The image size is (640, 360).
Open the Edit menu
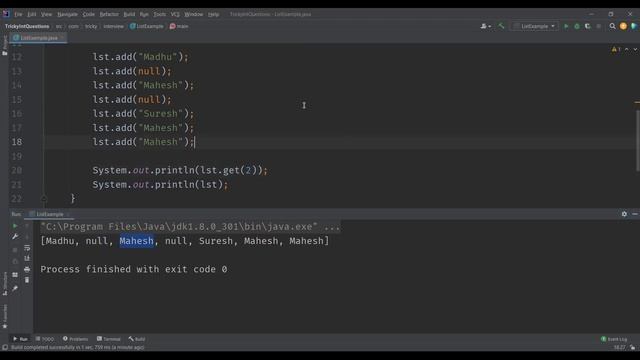click(x=32, y=14)
